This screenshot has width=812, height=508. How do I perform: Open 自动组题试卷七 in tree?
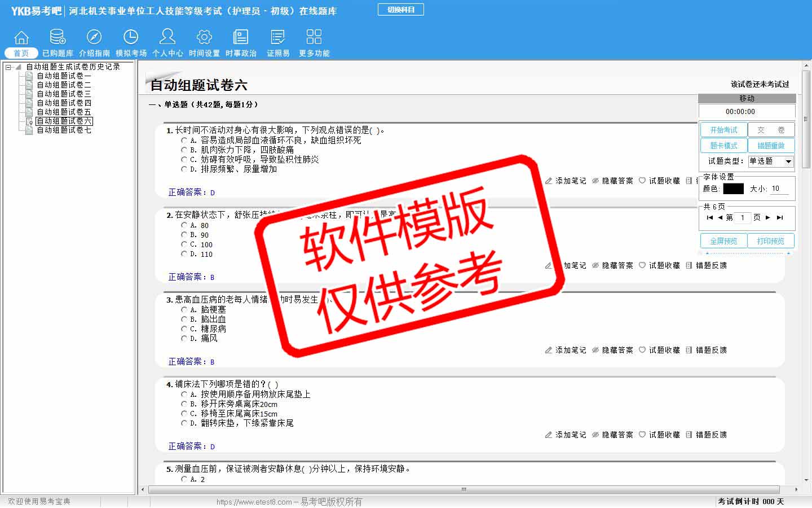[64, 130]
